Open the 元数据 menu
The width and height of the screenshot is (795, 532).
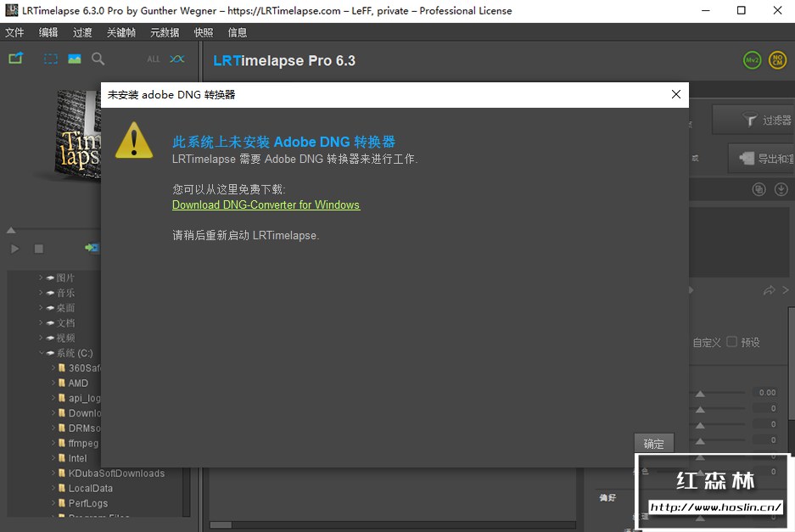coord(165,32)
